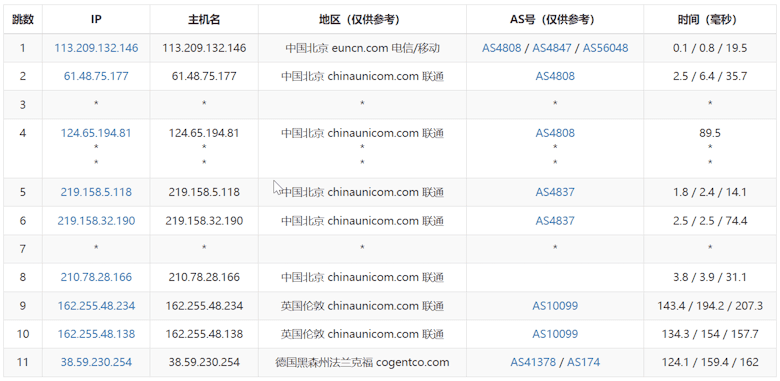Open IP link 61.48.75.177
The image size is (780, 381).
[96, 77]
